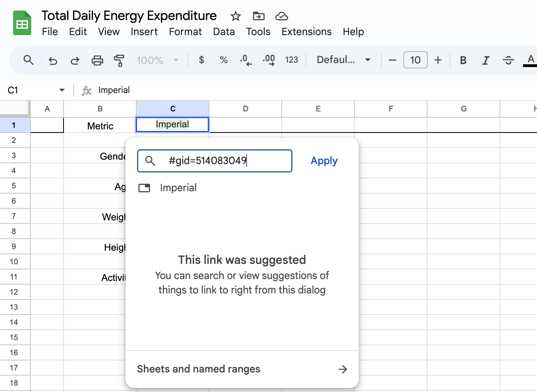Activate the paint format roller icon

[119, 60]
